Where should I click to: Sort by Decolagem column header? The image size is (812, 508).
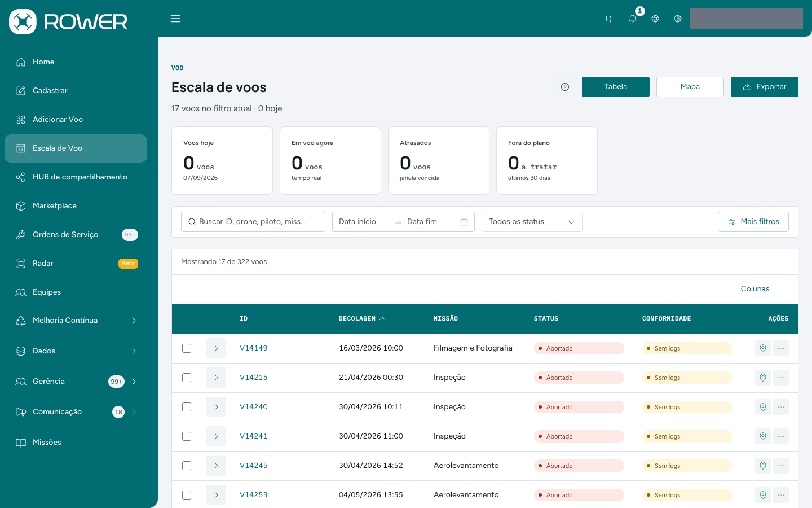[362, 319]
